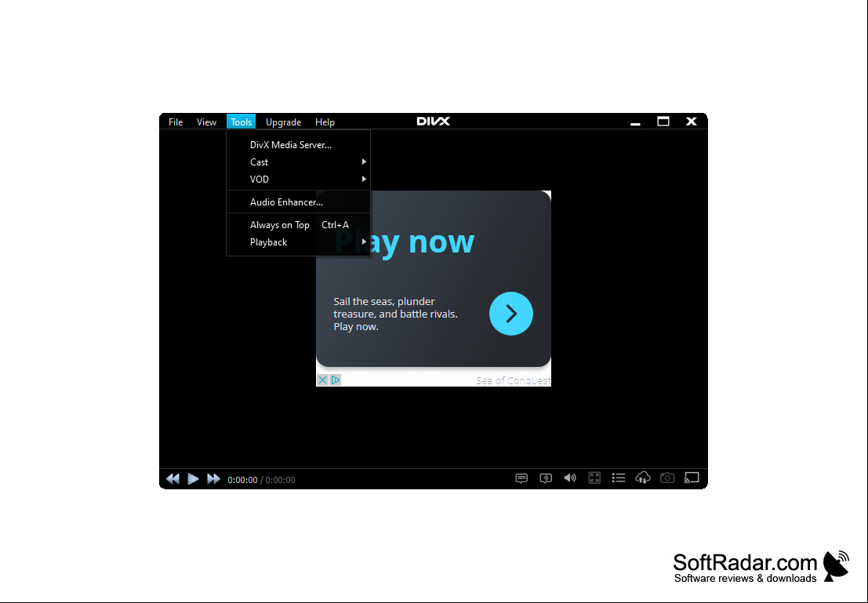
Task: Click the AdChoices triangle icon
Action: 336,380
